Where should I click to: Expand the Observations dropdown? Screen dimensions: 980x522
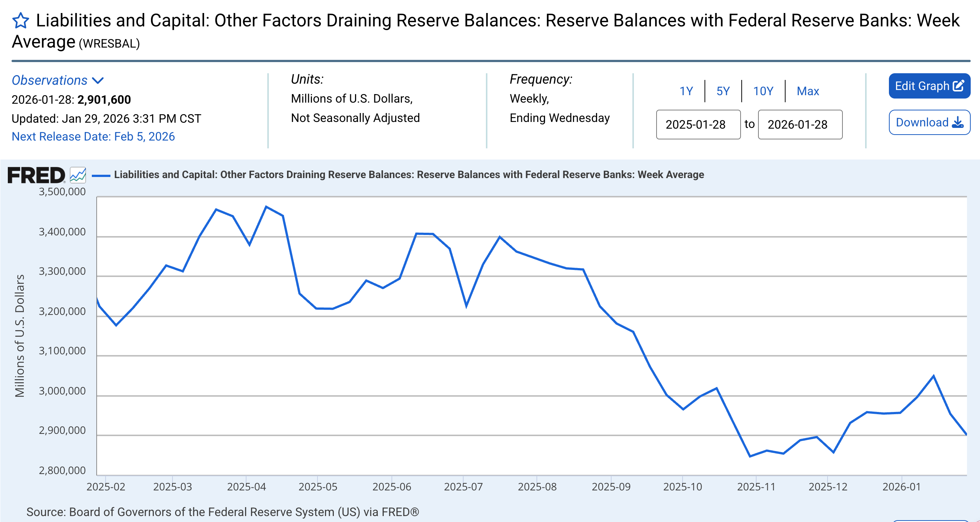coord(50,80)
